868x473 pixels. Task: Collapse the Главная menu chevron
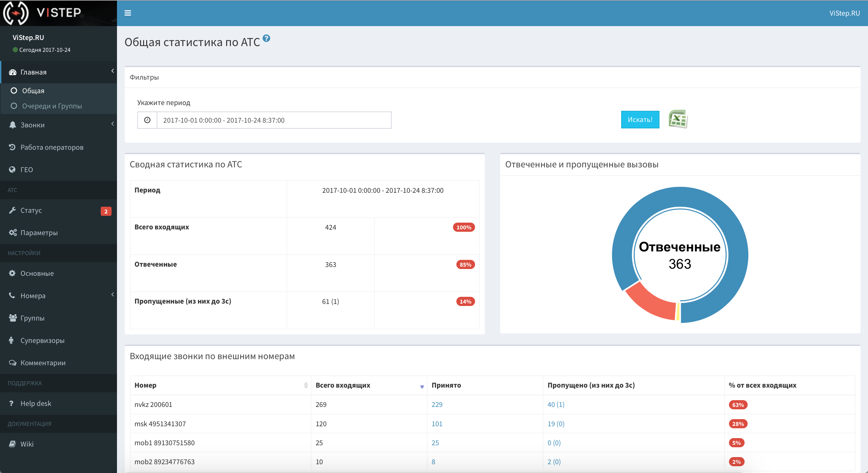click(113, 71)
